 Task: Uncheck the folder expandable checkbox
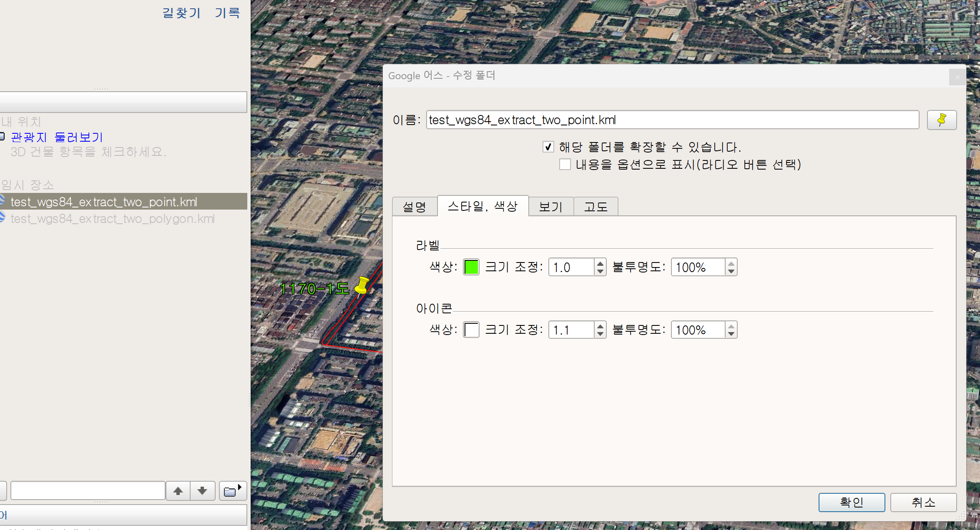(x=548, y=147)
